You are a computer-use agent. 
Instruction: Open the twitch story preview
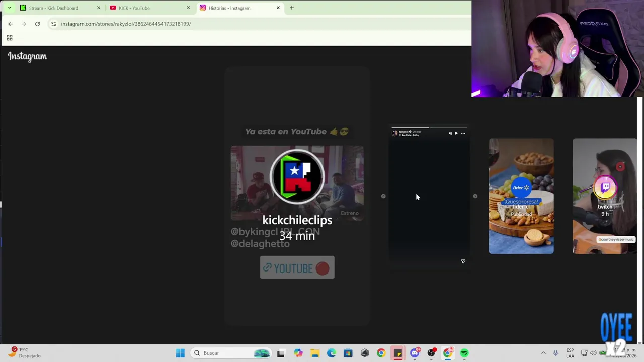[605, 196]
